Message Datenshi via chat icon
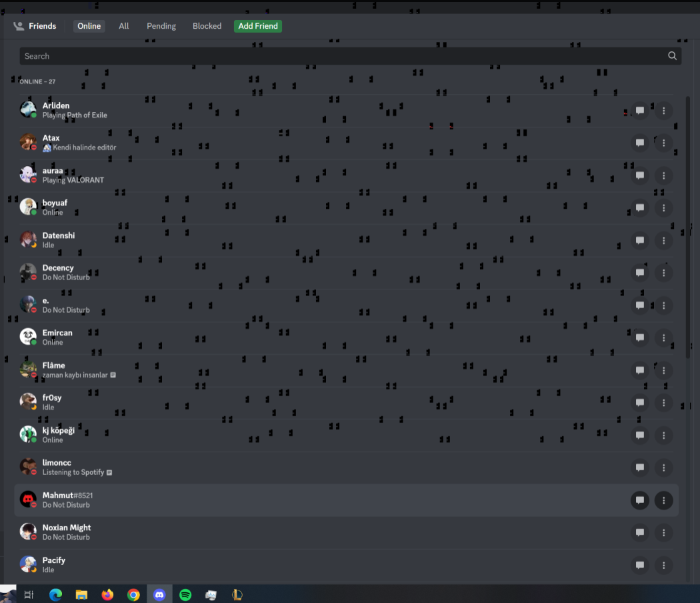700x603 pixels. 640,240
